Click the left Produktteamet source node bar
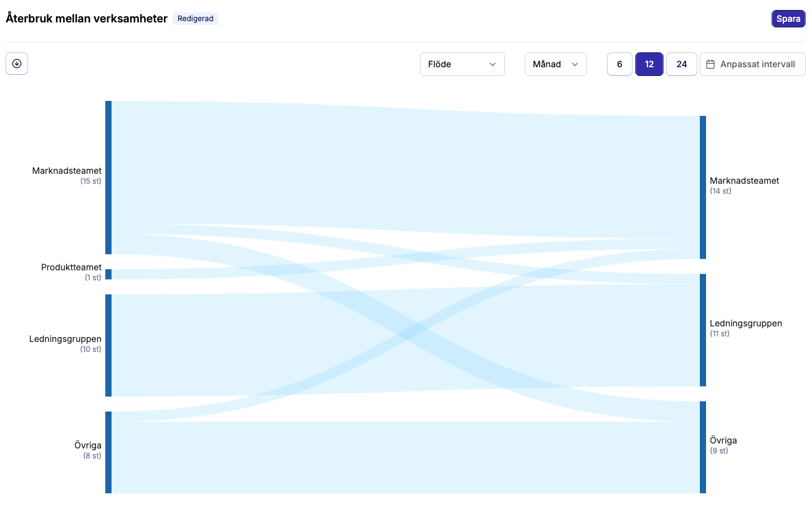This screenshot has height=507, width=812. (x=108, y=274)
